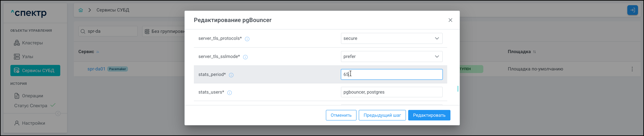Open Узлы in the sidebar
This screenshot has width=644, height=136.
point(27,57)
